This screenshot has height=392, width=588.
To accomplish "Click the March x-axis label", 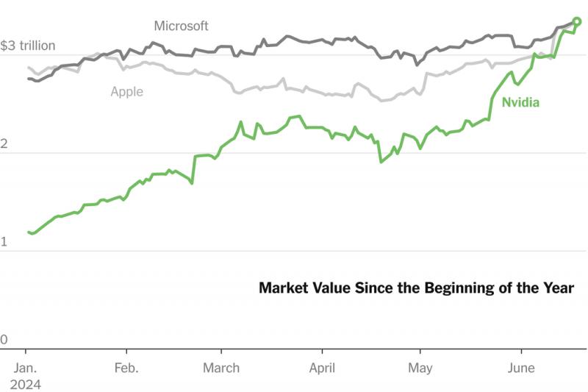I will coord(221,367).
